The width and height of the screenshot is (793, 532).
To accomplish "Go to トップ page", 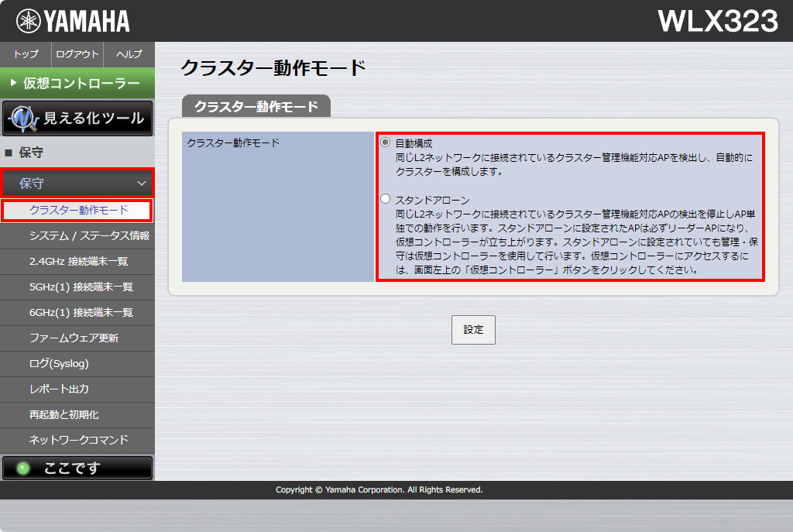I will coord(26,54).
